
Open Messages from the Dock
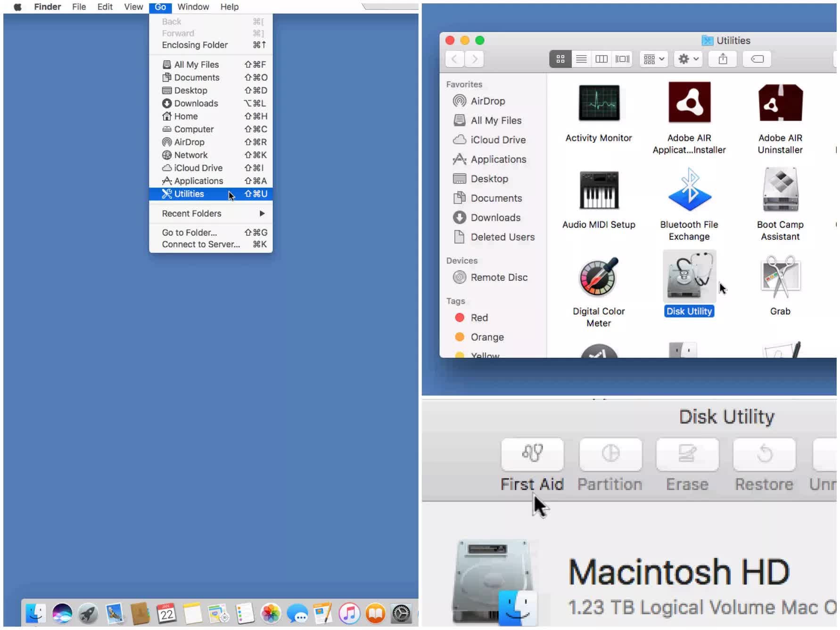[297, 613]
